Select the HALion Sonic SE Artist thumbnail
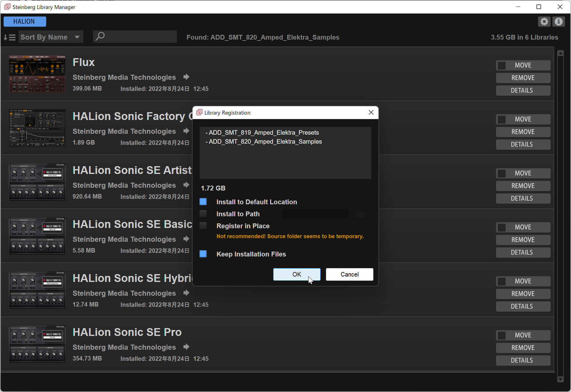571x392 pixels. (37, 182)
